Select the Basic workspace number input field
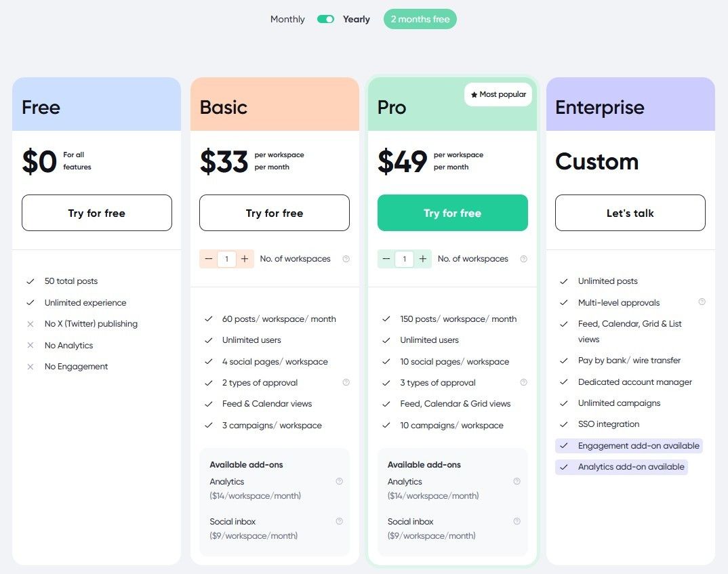Image resolution: width=728 pixels, height=574 pixels. tap(227, 258)
